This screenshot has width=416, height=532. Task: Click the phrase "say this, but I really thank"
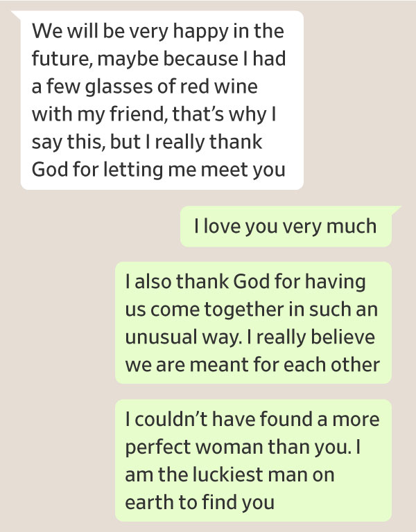(147, 141)
